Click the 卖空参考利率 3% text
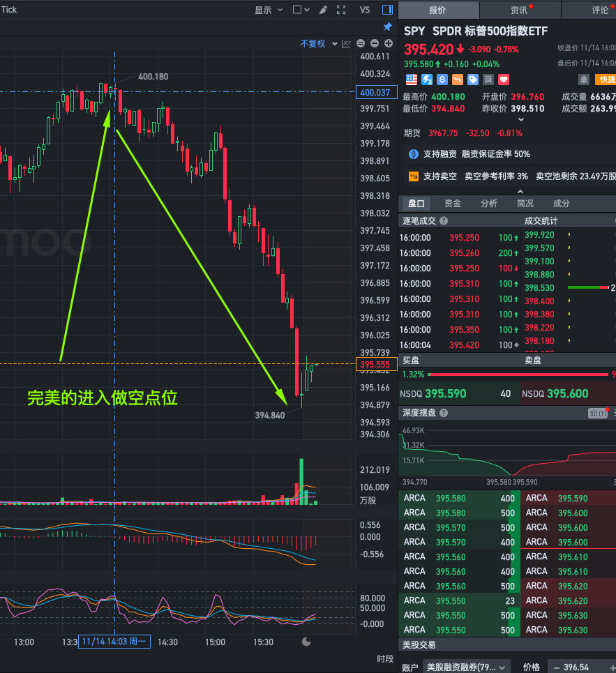This screenshot has height=673, width=616. [496, 176]
